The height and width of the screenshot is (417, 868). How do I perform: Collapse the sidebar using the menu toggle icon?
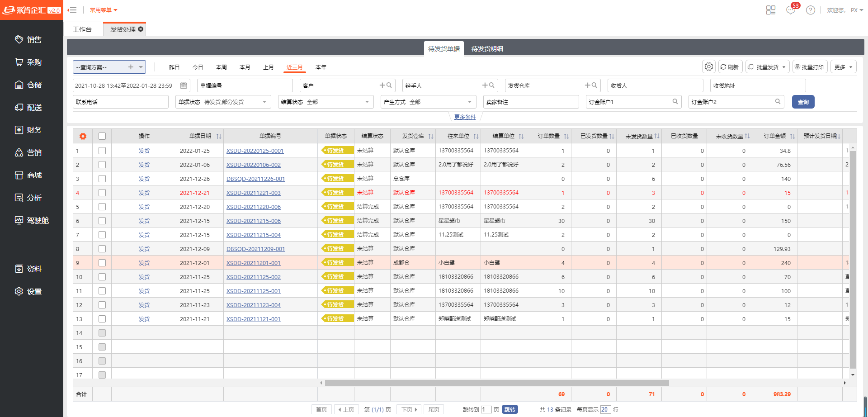72,10
